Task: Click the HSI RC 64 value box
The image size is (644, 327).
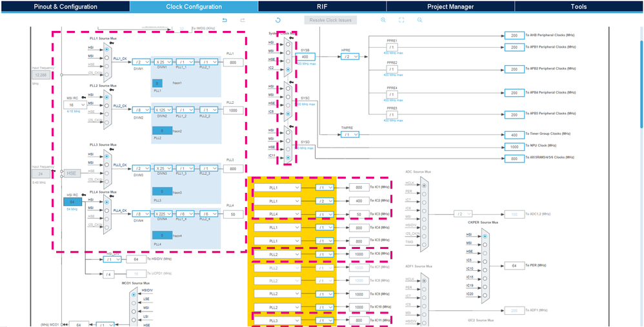Action: [72, 201]
